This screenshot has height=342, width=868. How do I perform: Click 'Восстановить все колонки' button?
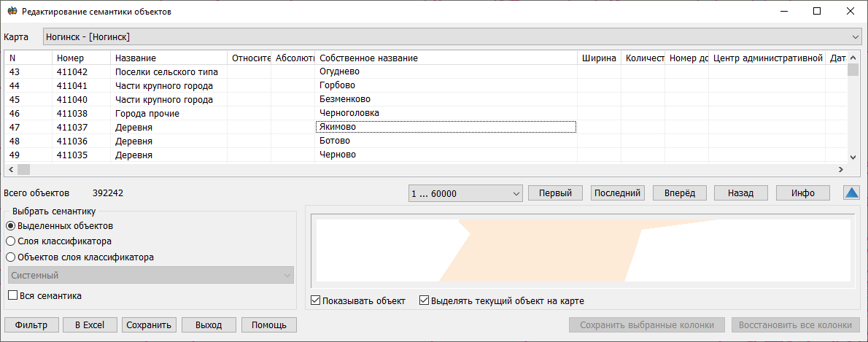point(796,324)
